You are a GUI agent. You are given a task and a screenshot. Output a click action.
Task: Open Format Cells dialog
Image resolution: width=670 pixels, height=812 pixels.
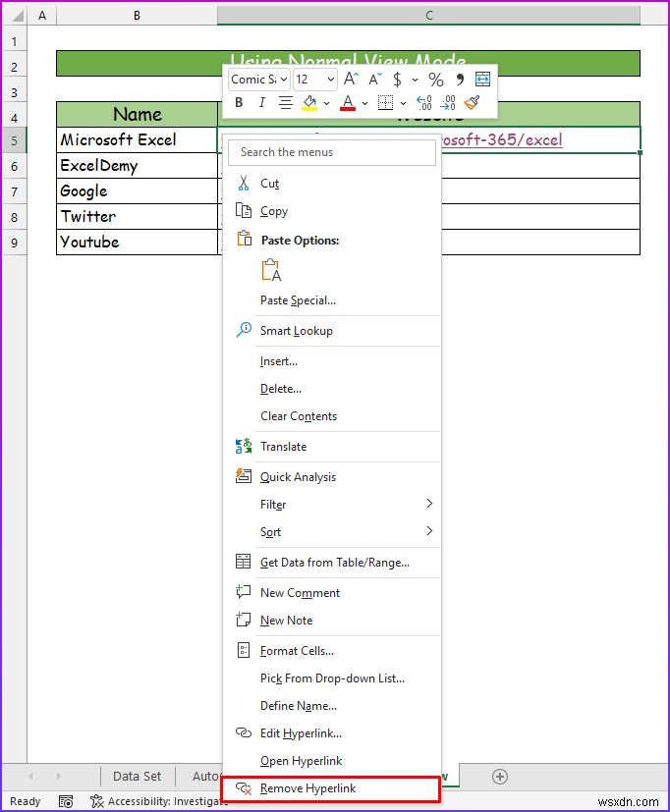(x=332, y=651)
